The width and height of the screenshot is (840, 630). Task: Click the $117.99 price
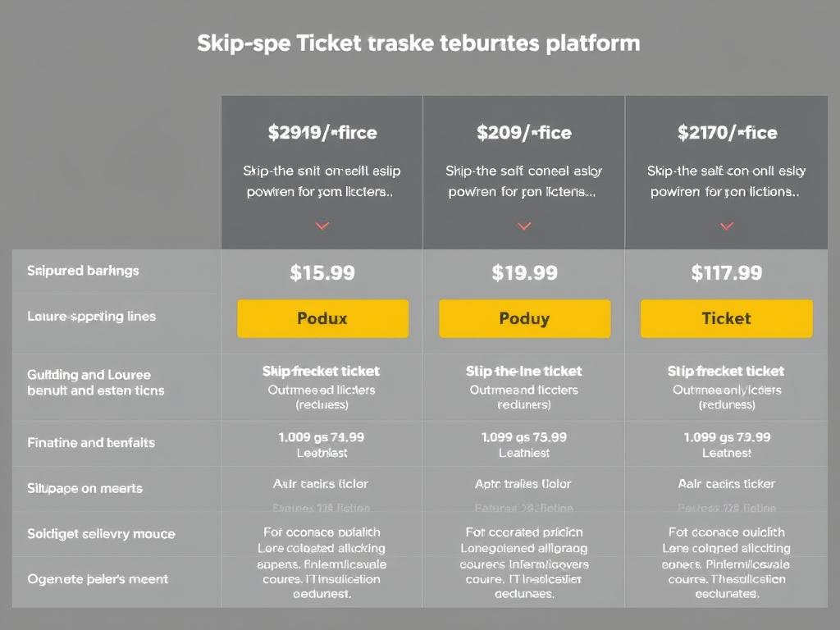pos(726,273)
